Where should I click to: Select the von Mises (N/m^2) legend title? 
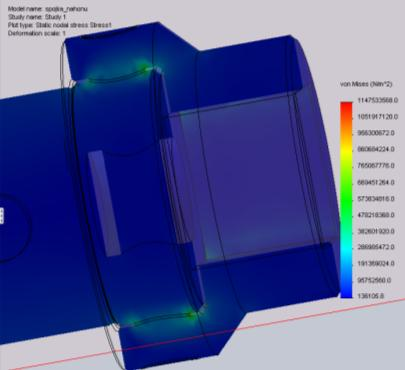pos(366,84)
